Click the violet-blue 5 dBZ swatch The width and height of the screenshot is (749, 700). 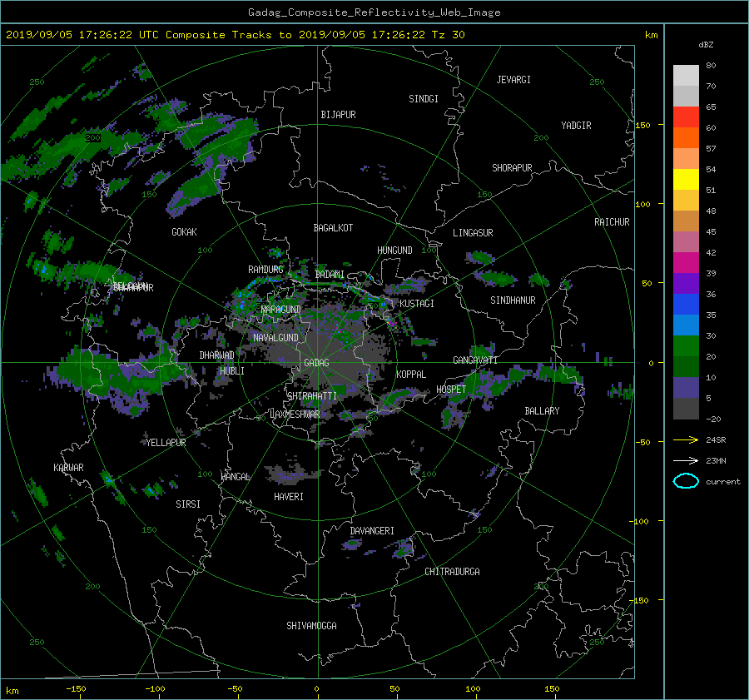[x=686, y=388]
